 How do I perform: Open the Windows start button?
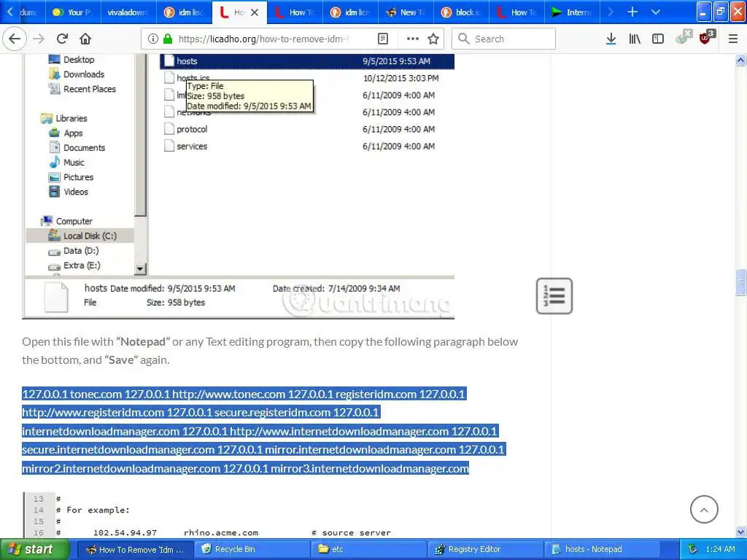[34, 549]
